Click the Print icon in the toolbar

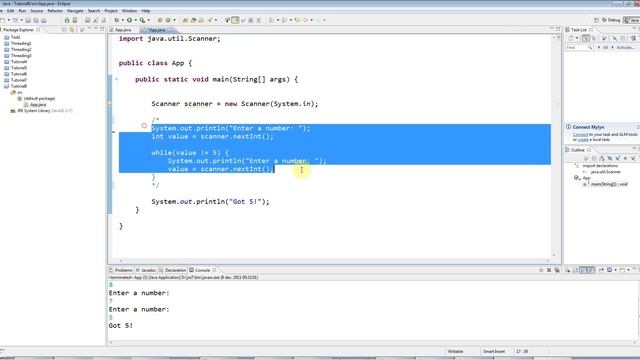44,20
